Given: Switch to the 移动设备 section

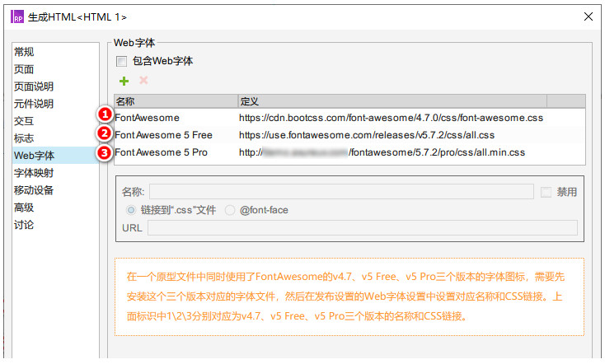Looking at the screenshot, I should [55, 190].
